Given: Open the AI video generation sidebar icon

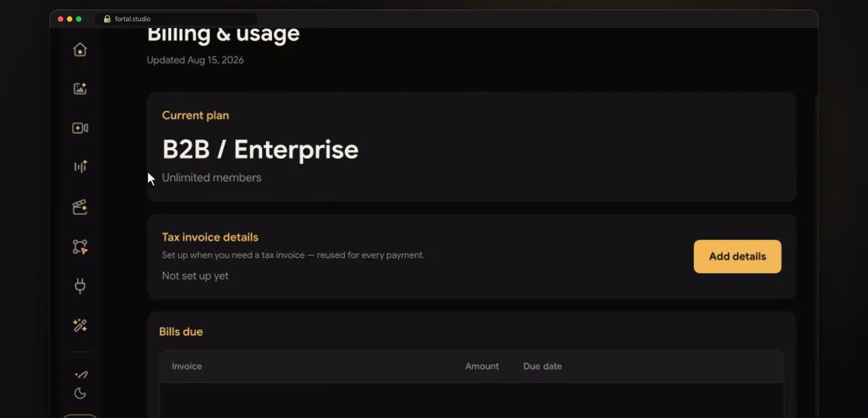Looking at the screenshot, I should click(80, 128).
